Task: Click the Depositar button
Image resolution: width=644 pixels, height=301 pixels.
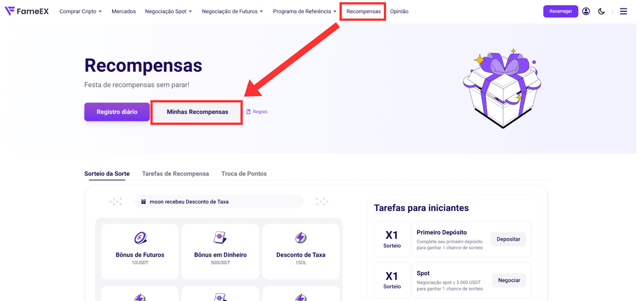Action: [508, 239]
